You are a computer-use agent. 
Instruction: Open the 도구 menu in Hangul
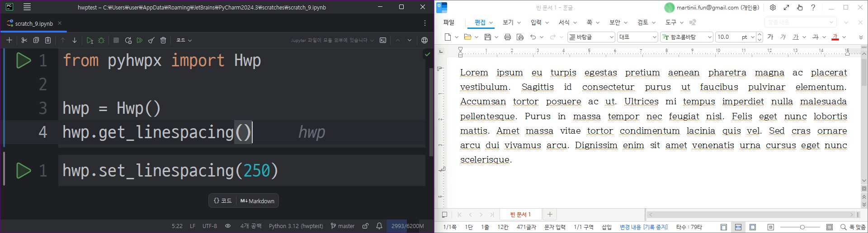click(x=671, y=22)
